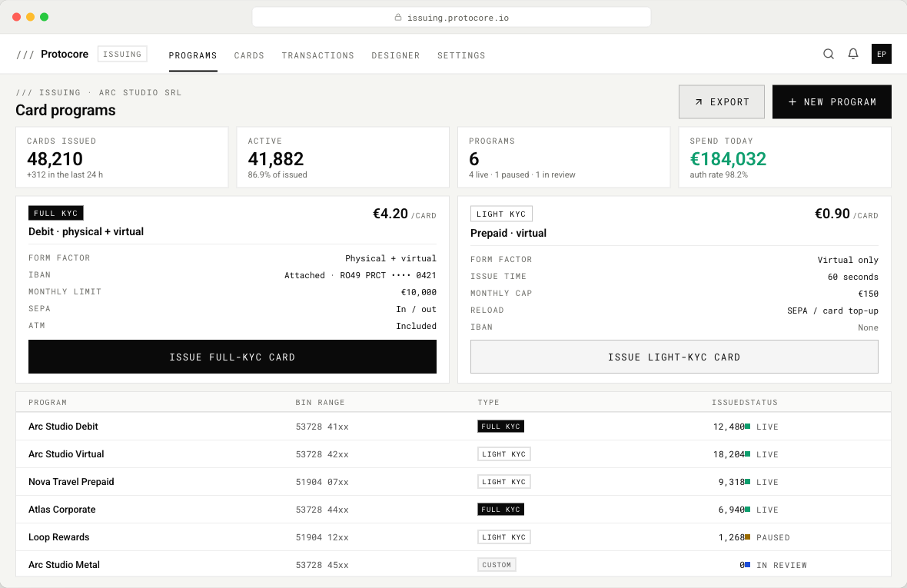Open the EP user avatar menu
The width and height of the screenshot is (907, 588).
pos(882,54)
